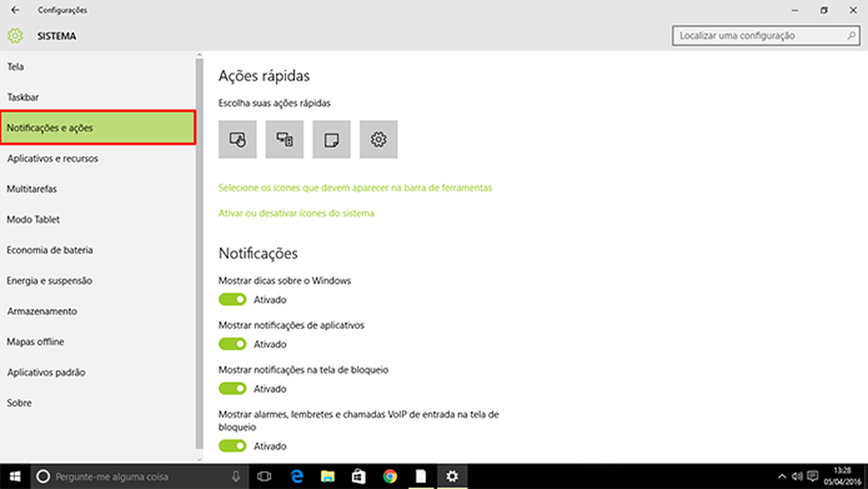Screen dimensions: 868x489
Task: Toggle Mostrar notificações na tela de bloqueio
Action: 233,388
